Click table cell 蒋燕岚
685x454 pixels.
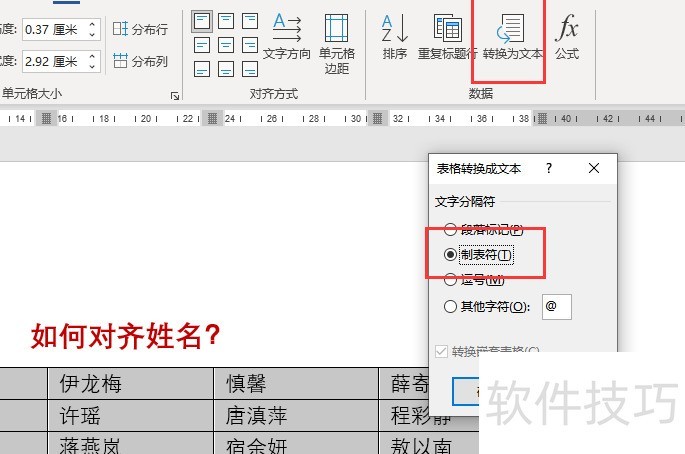[131, 444]
